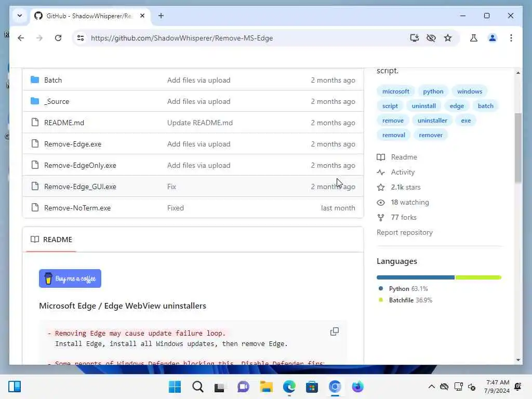Open the _Source folder
This screenshot has height=399, width=532.
point(57,101)
